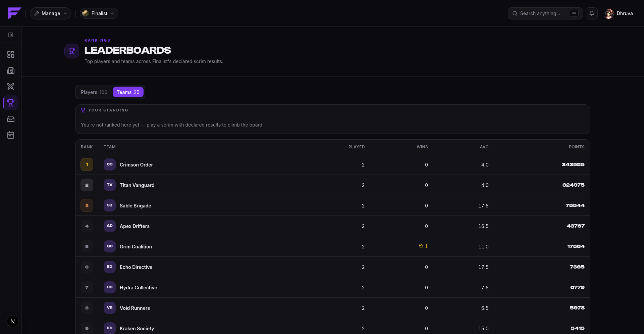Focus the Search anything field
644x334 pixels.
coord(545,13)
